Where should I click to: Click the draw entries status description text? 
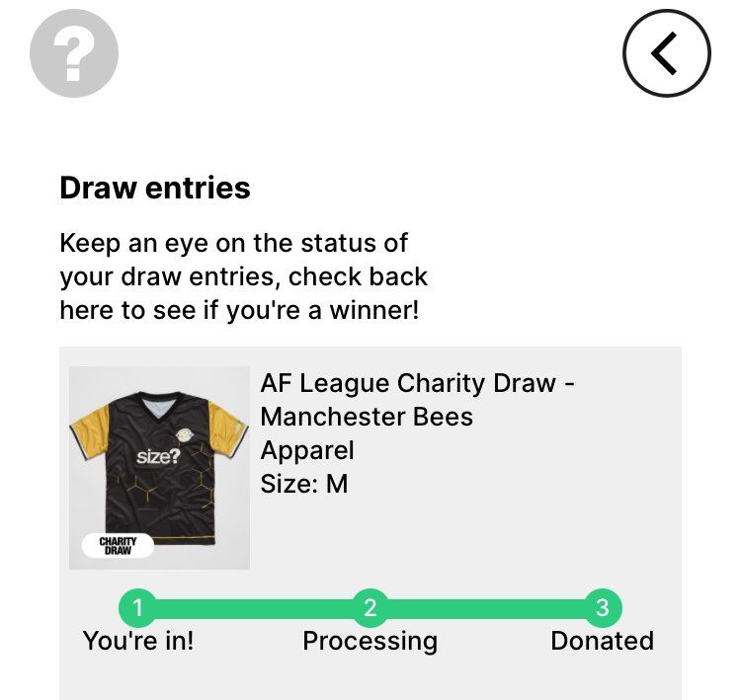(243, 276)
